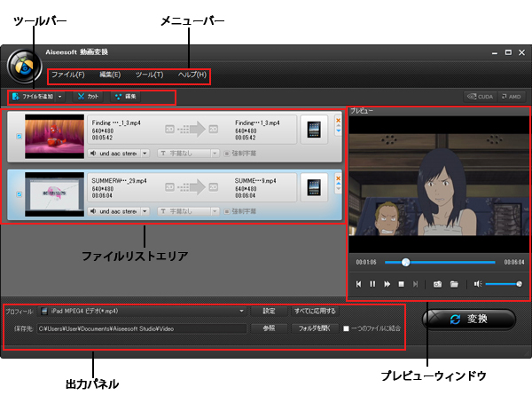Uncheck the SUMMERW video file checkbox
This screenshot has height=403, width=532.
click(20, 194)
